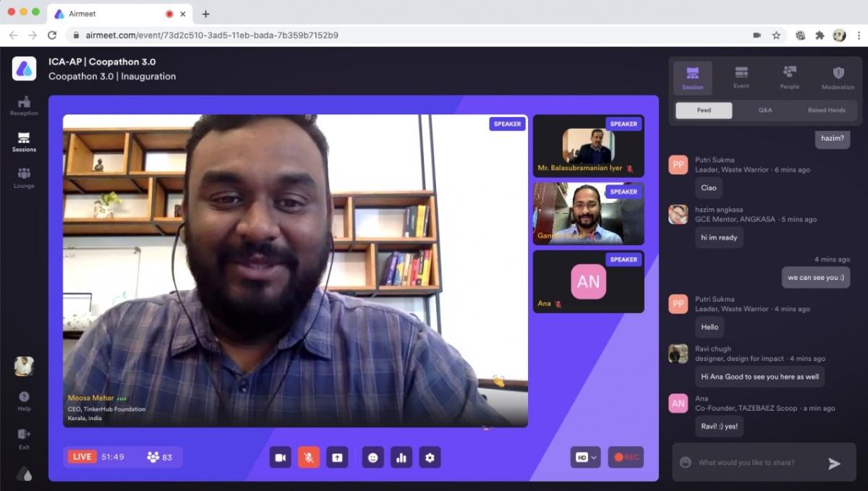This screenshot has height=491, width=868.
Task: Select Mr. Balasubramanian Iyer's video thumbnail
Action: [588, 145]
